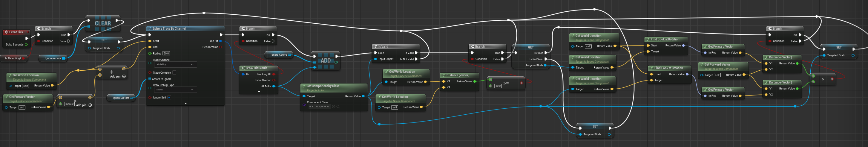Select the CLEAR array node

[x=103, y=23]
